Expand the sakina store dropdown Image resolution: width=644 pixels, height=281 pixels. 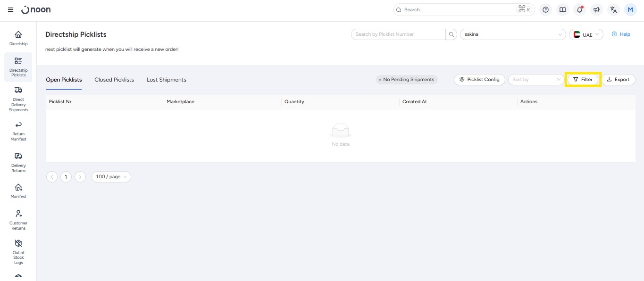(512, 34)
